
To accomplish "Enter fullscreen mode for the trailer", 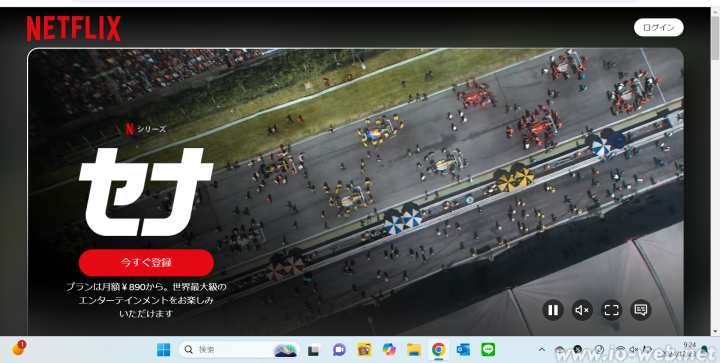I will coord(612,310).
